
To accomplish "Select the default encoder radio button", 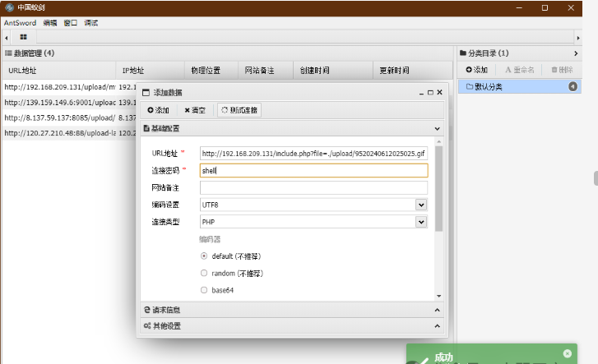I will tap(204, 256).
